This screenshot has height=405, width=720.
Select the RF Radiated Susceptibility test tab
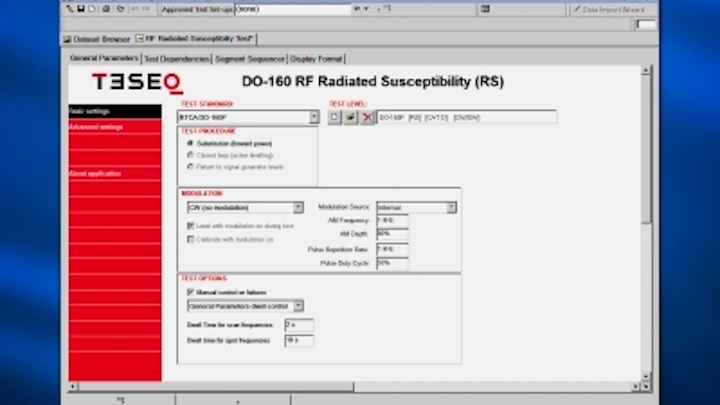(x=195, y=39)
